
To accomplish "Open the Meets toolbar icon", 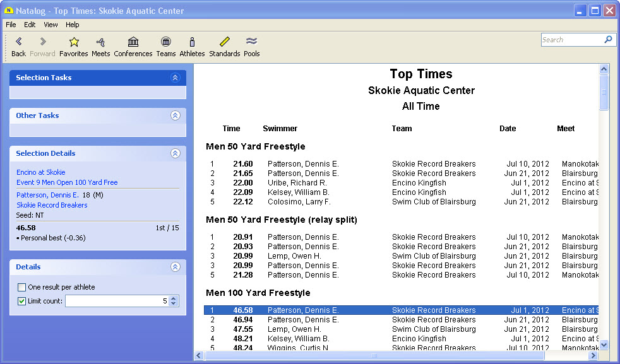I will [100, 42].
